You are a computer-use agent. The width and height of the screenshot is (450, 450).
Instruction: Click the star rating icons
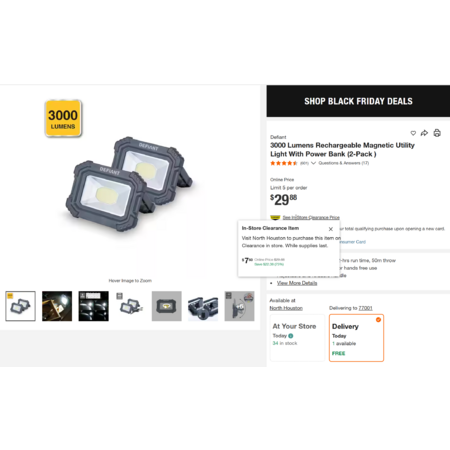284,163
